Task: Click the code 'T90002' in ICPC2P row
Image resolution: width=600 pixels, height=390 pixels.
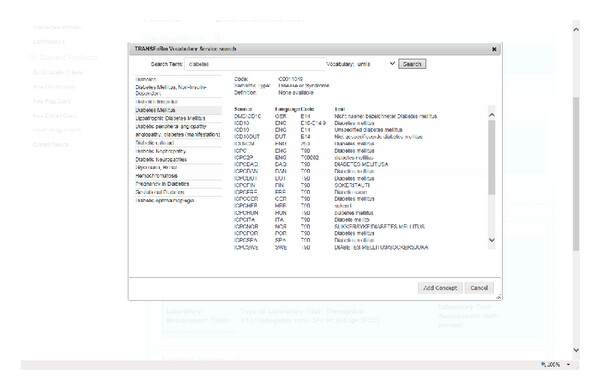Action: (x=310, y=157)
